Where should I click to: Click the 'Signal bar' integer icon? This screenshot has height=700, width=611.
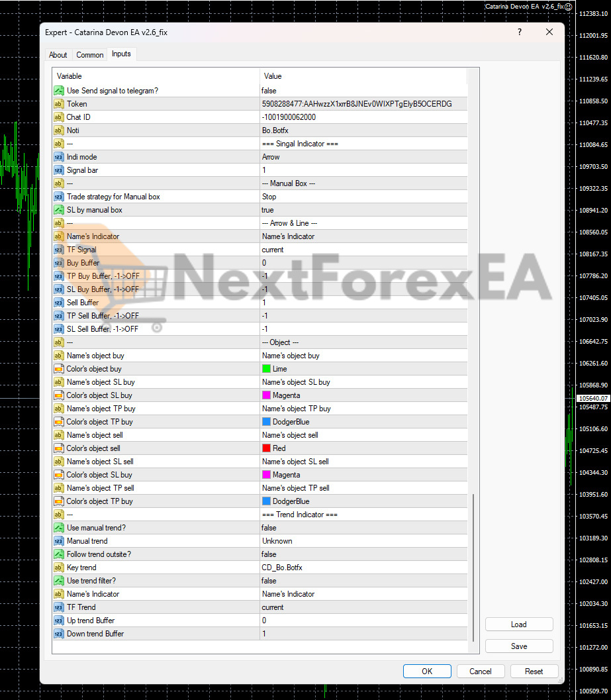59,170
